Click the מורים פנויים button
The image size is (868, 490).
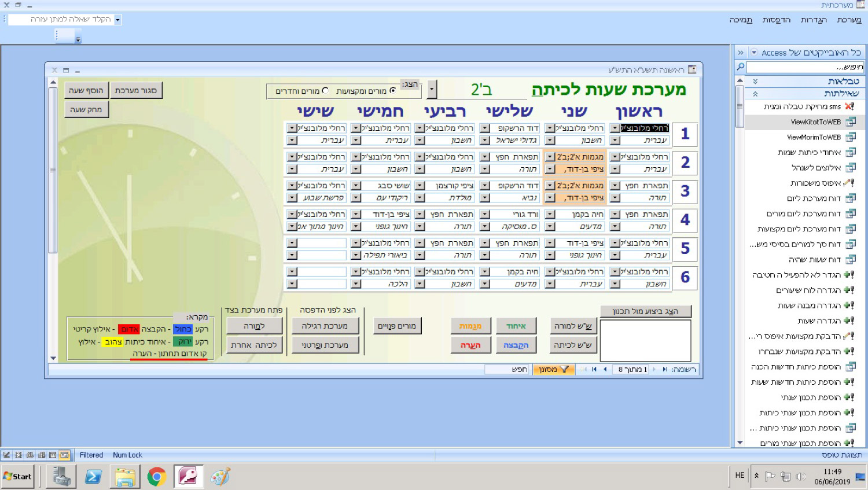coord(397,326)
